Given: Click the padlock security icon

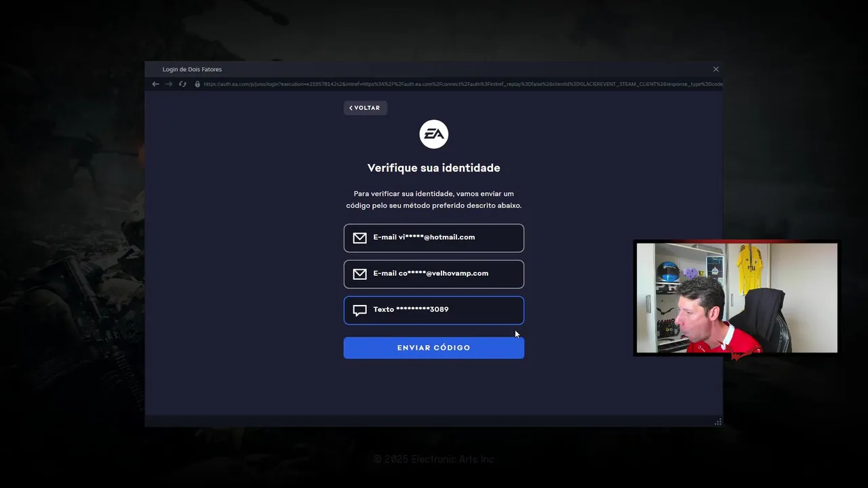Looking at the screenshot, I should [197, 84].
